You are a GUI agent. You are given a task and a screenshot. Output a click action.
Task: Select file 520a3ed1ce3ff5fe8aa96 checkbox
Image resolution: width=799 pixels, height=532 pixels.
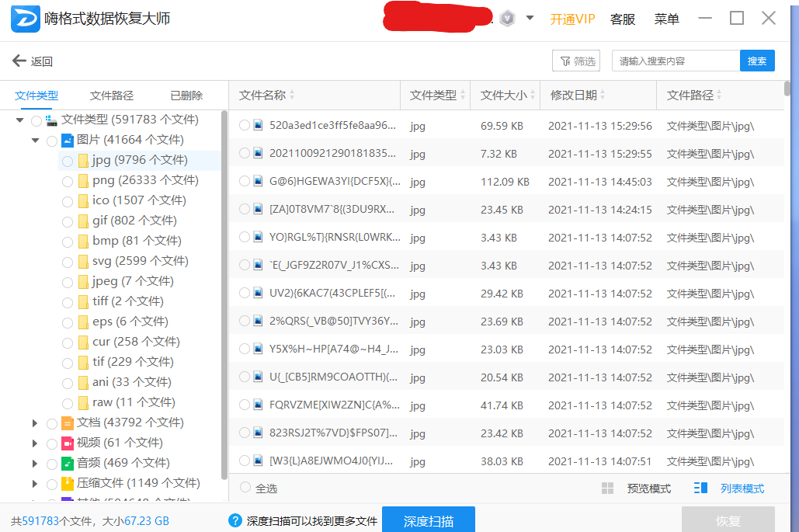pyautogui.click(x=245, y=125)
